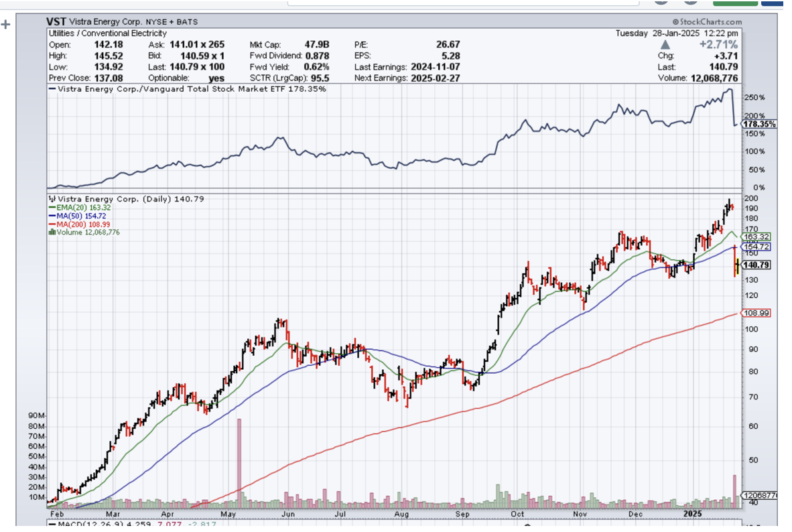Click the timestamp Tuesday 28-Jan-2025 12:22 pm
This screenshot has height=532, width=792.
pos(677,34)
